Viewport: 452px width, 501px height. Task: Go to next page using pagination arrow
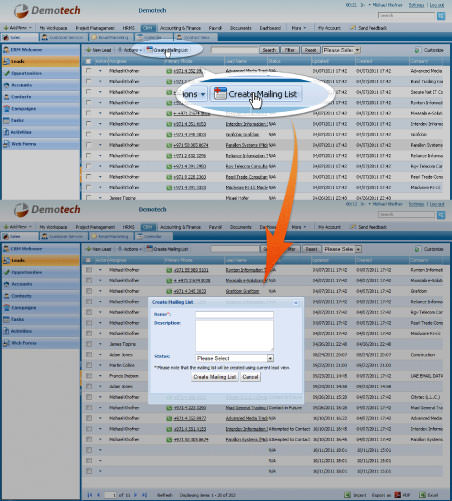pos(135,495)
